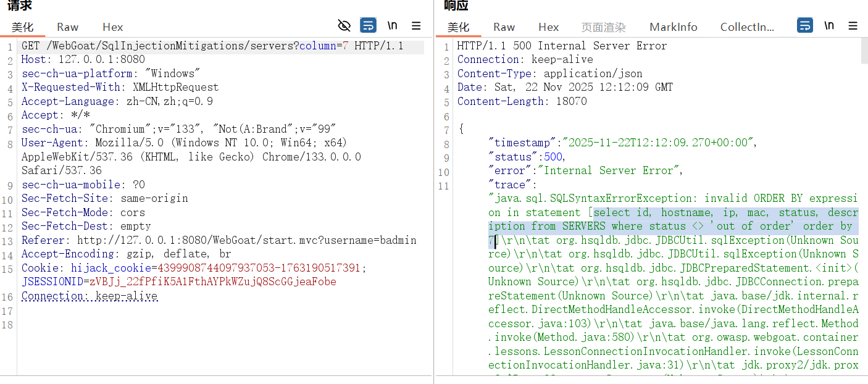
Task: Toggle line wrap icon in response panel
Action: pos(805,25)
